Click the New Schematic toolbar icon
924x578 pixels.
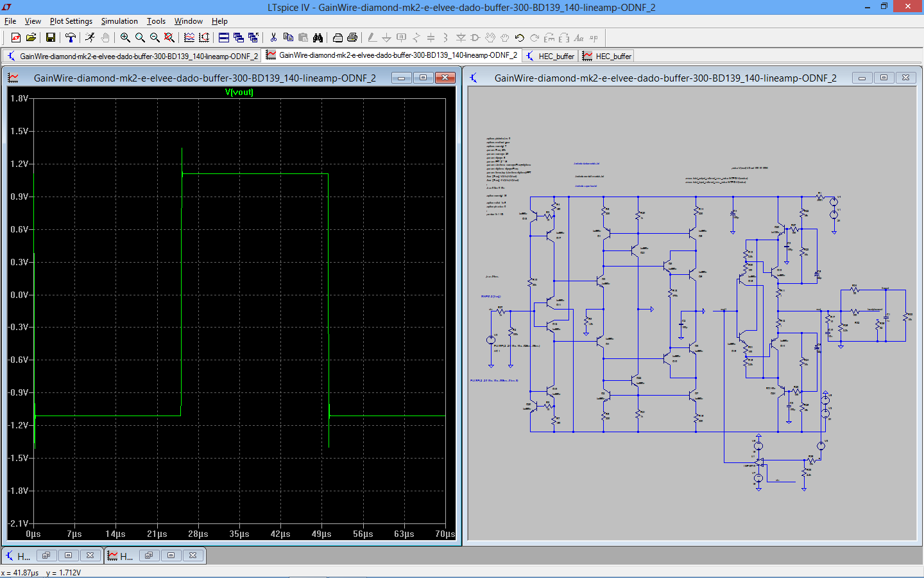coord(16,38)
